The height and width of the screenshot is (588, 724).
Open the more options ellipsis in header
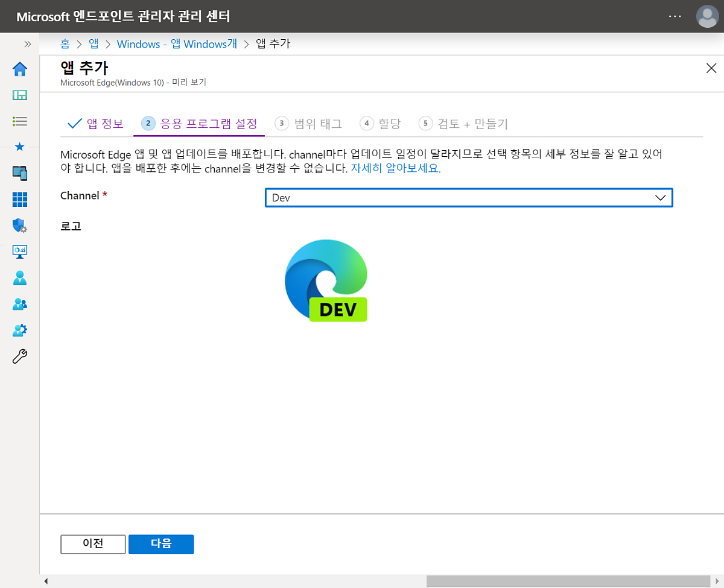(675, 16)
